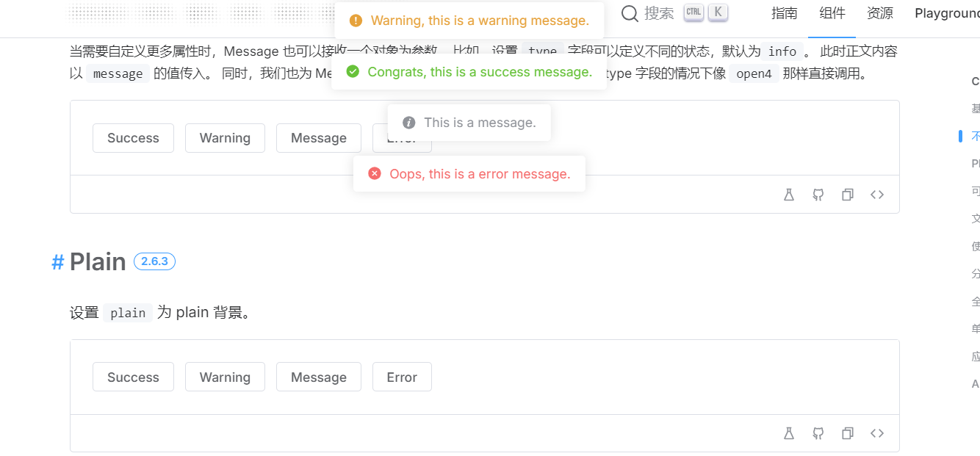980x456 pixels.
Task: Copy code icon in first demo toolbar
Action: 848,195
